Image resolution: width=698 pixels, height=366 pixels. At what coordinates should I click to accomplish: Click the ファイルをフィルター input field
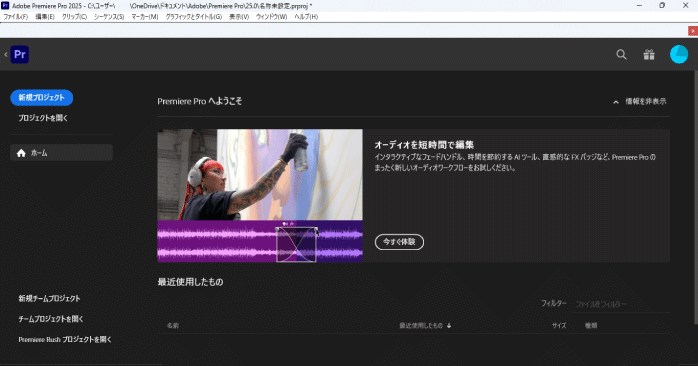tap(621, 304)
